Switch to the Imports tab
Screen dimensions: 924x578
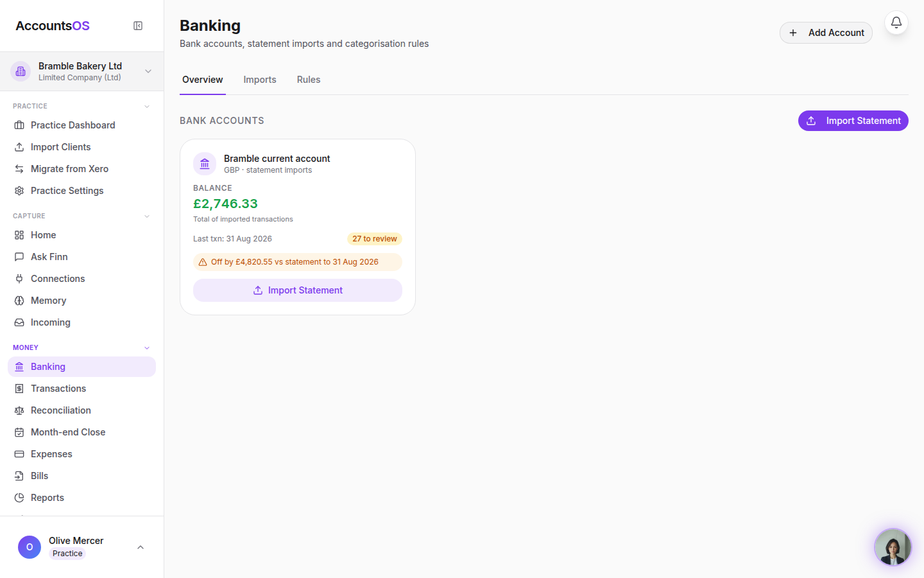pos(260,80)
